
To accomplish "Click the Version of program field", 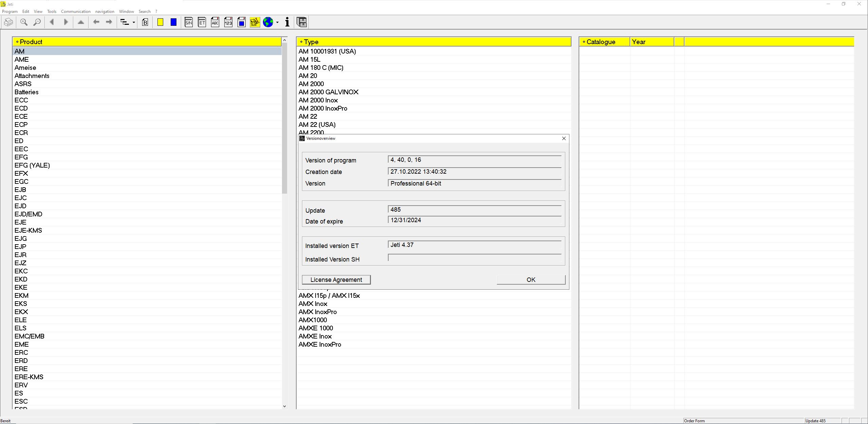I will coord(474,160).
